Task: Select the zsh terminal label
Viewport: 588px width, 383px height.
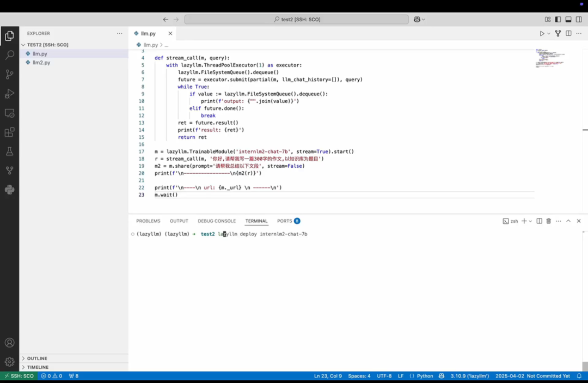Action: coord(510,221)
